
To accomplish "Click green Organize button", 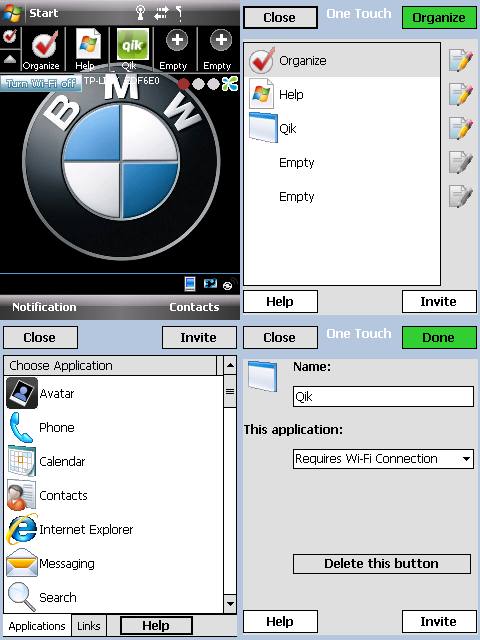I will pos(439,18).
